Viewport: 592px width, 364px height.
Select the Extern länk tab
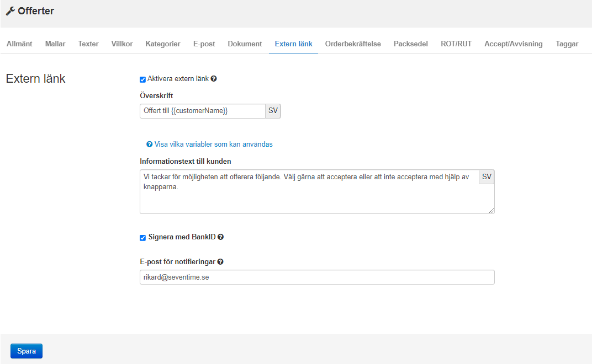click(293, 44)
